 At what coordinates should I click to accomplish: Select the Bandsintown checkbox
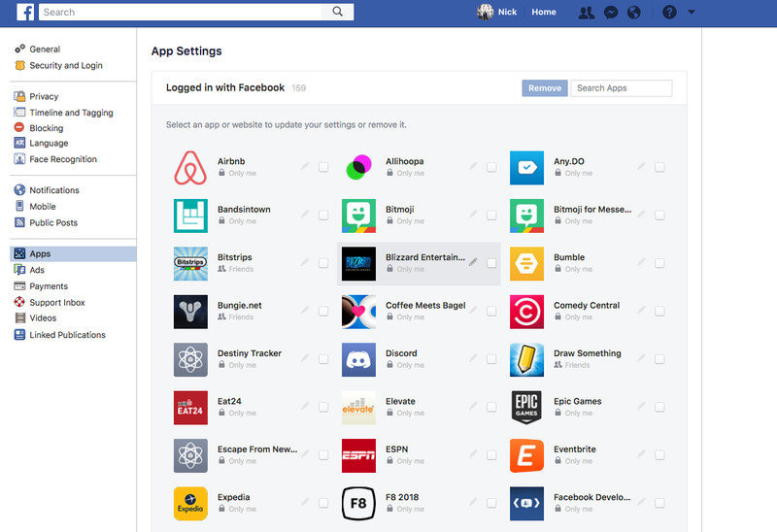323,216
